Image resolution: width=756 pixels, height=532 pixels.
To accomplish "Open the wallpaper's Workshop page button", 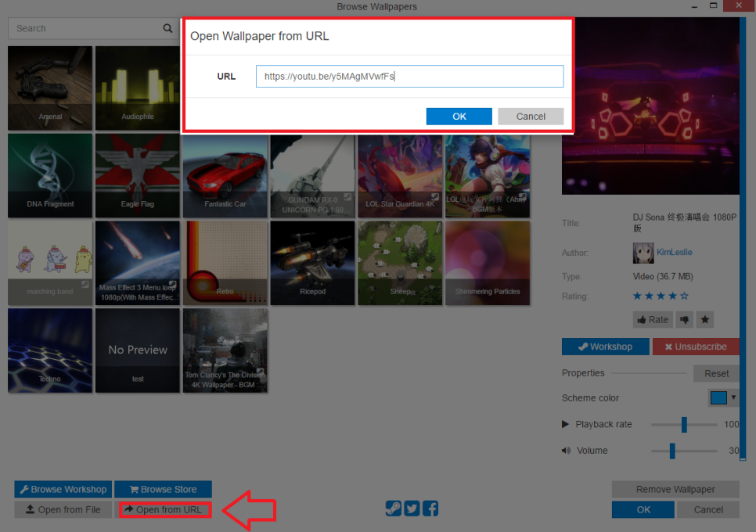I will click(x=605, y=347).
